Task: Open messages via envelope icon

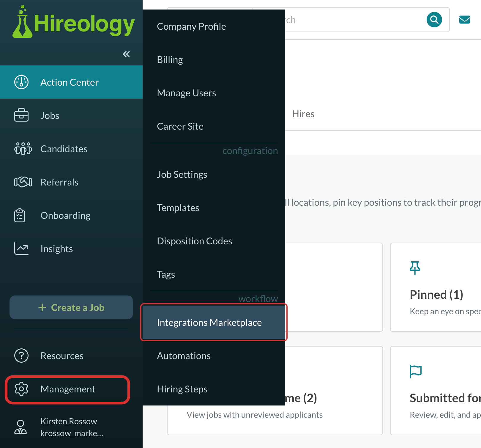Action: coord(464,20)
